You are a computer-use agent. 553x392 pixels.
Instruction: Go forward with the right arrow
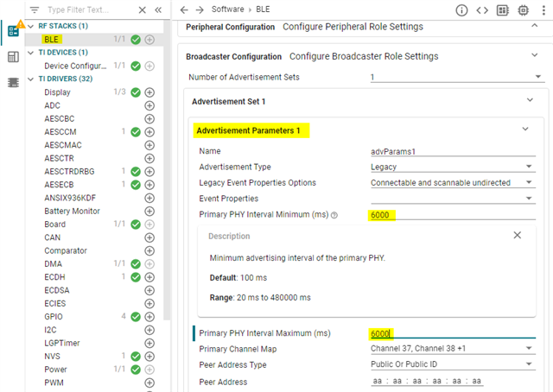tap(200, 10)
